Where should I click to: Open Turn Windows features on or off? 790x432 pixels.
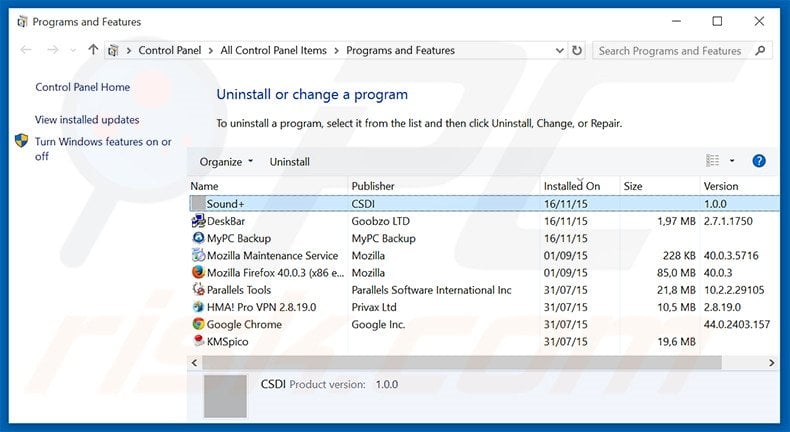(x=102, y=149)
